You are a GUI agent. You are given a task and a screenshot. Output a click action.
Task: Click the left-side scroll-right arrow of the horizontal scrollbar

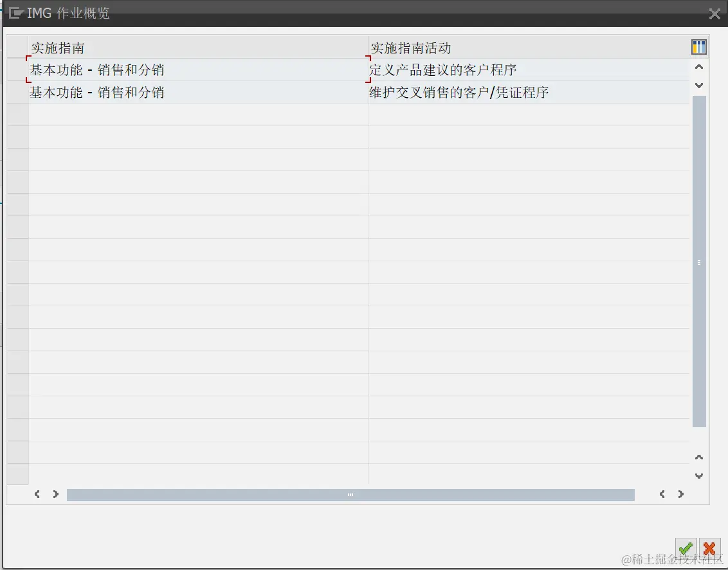point(56,494)
